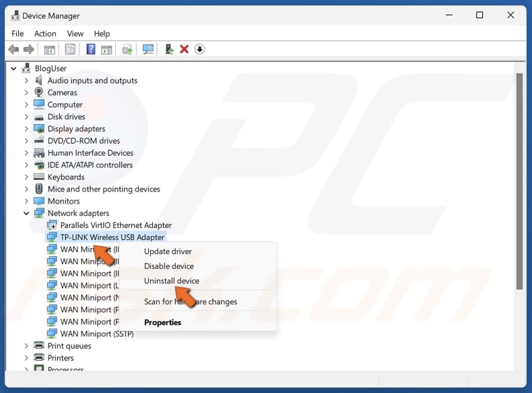Minimize the Device Manager window
Viewport: 532px width, 393px height.
pos(449,16)
